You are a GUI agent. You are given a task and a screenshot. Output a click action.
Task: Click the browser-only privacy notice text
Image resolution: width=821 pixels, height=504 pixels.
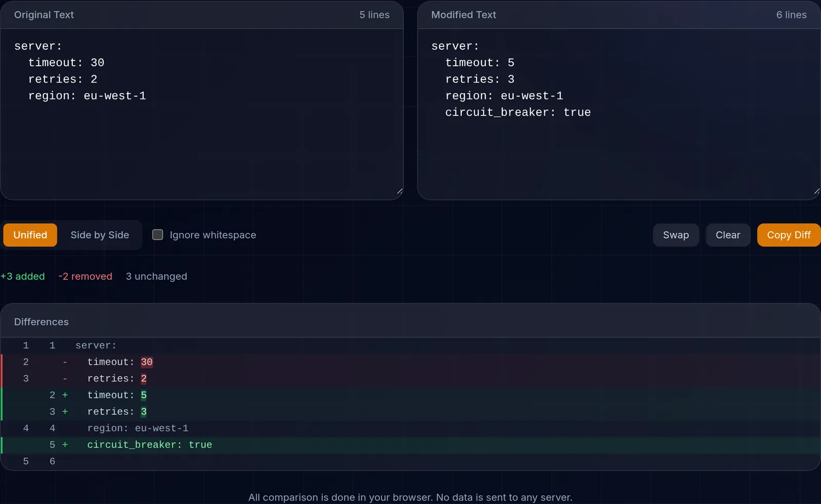pyautogui.click(x=411, y=497)
